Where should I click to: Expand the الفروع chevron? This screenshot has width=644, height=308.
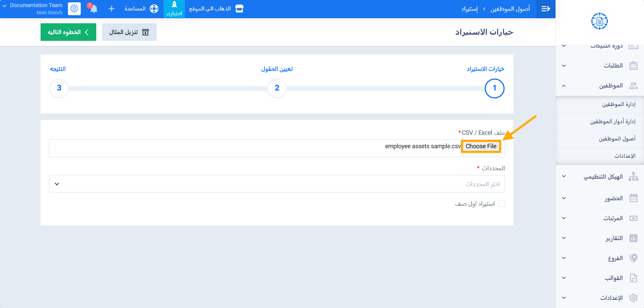[x=564, y=258]
